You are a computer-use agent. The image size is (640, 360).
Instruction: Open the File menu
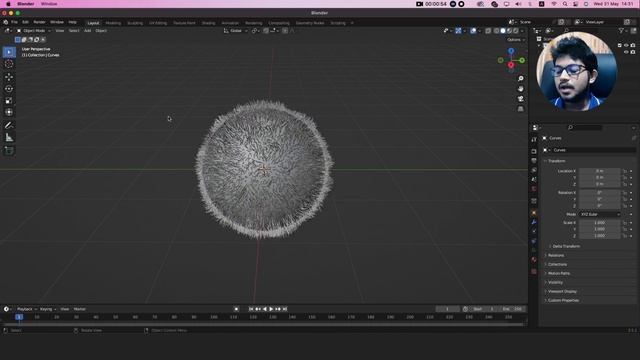15,22
